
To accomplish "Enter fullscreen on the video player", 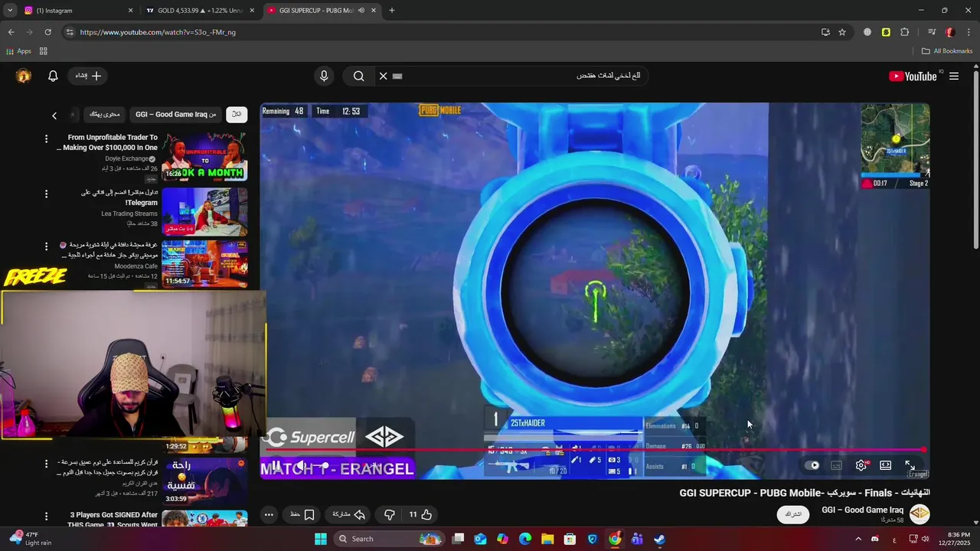I will pyautogui.click(x=910, y=465).
